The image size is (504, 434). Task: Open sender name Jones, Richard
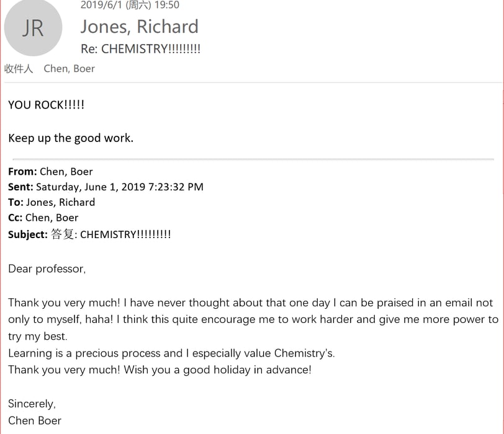139,27
